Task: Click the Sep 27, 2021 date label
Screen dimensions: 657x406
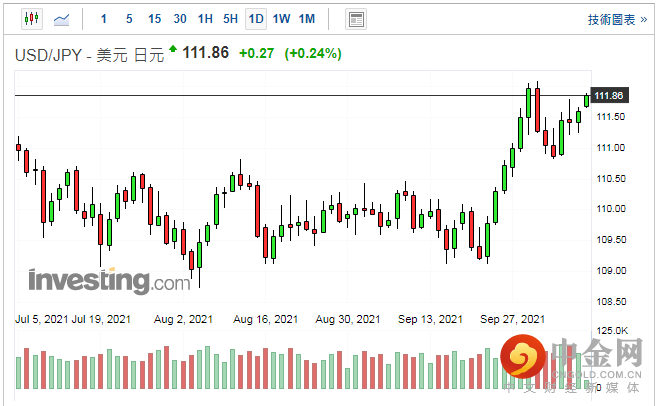Action: [512, 319]
